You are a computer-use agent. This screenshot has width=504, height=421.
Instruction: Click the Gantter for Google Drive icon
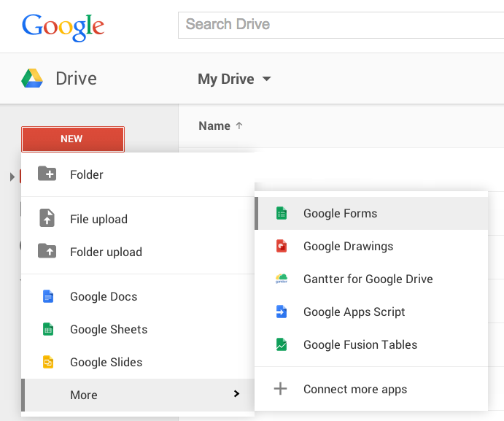pos(281,279)
